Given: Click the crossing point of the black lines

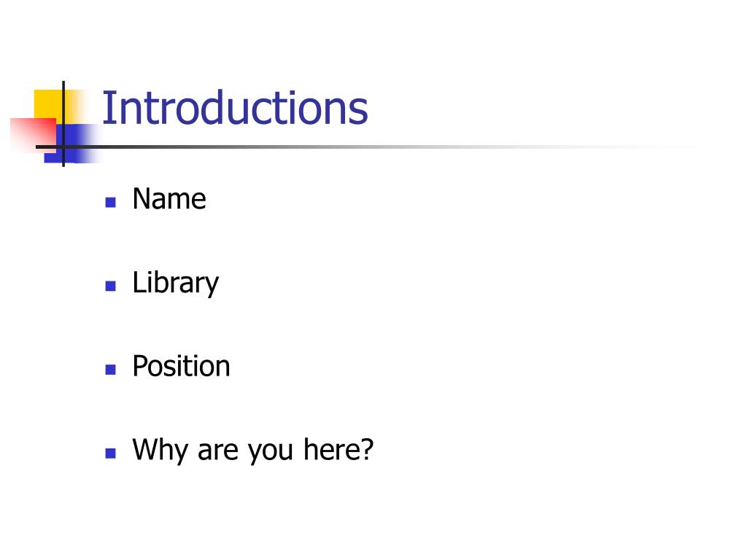Looking at the screenshot, I should (x=63, y=147).
